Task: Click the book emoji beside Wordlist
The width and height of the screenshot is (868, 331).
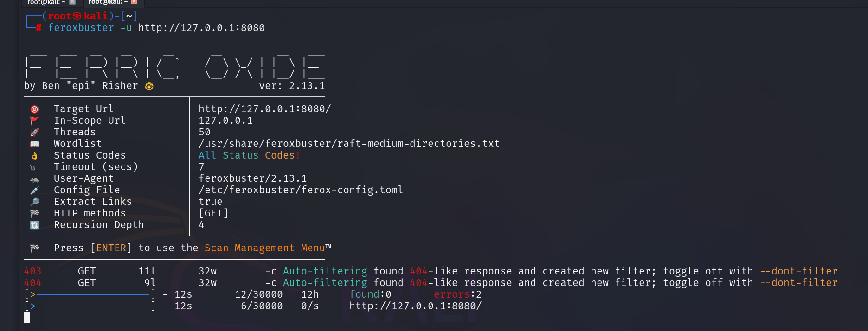Action: tap(34, 144)
